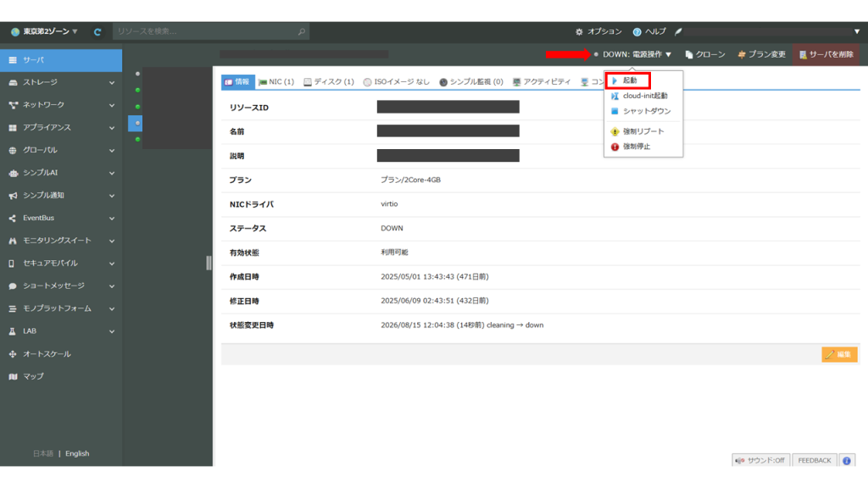Expand the EventBus sidebar section
Image resolution: width=868 pixels, height=488 pixels.
pyautogui.click(x=61, y=218)
